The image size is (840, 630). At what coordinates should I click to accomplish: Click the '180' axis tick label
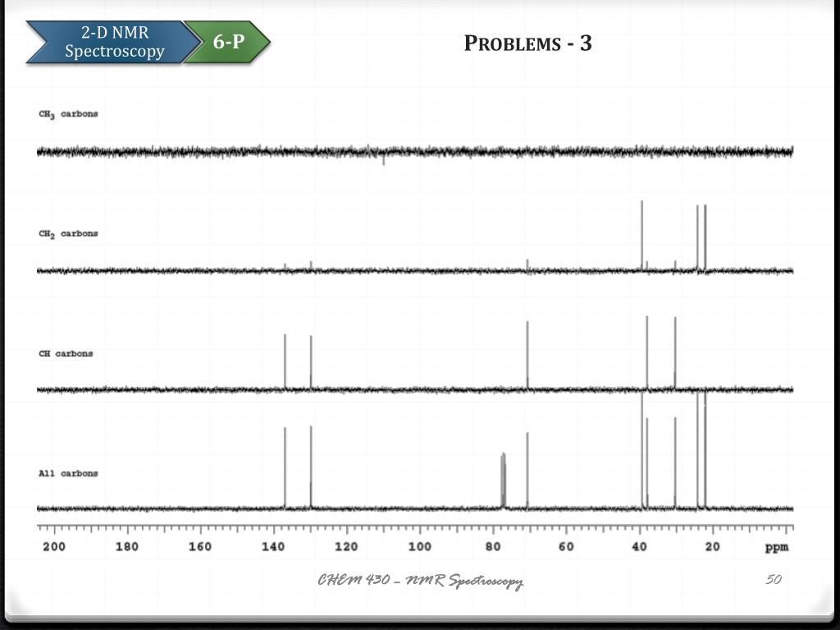(x=127, y=547)
